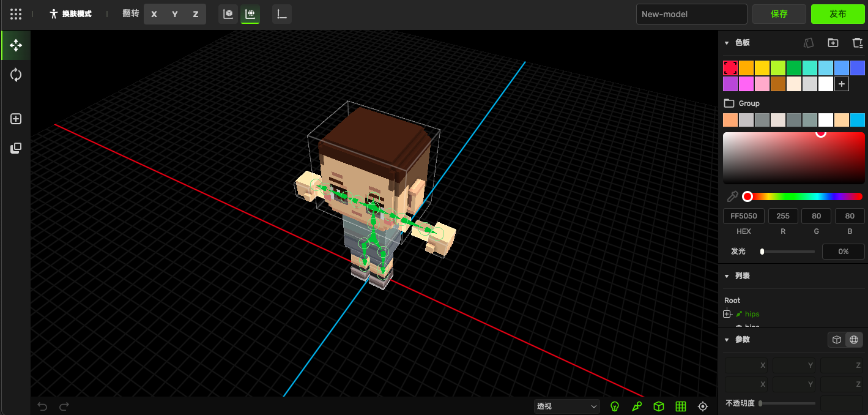Image resolution: width=868 pixels, height=415 pixels.
Task: Undo the last action
Action: pos(42,406)
